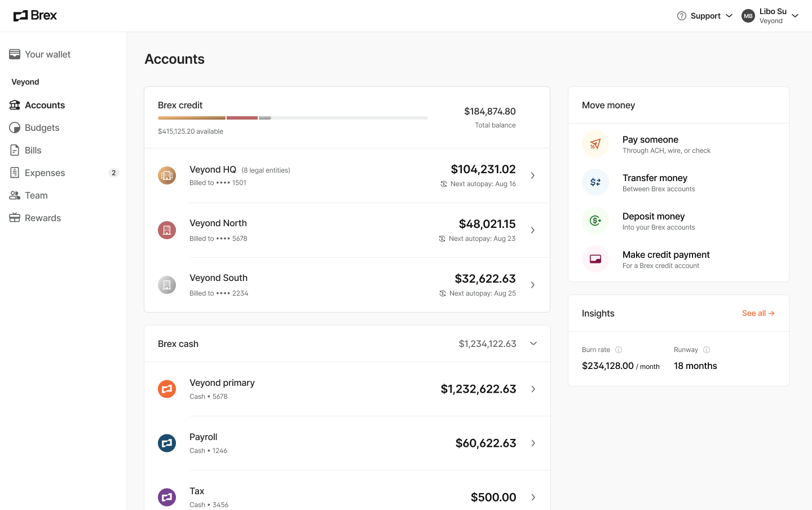Click the 18 months runway value
The width and height of the screenshot is (812, 510).
tap(695, 366)
